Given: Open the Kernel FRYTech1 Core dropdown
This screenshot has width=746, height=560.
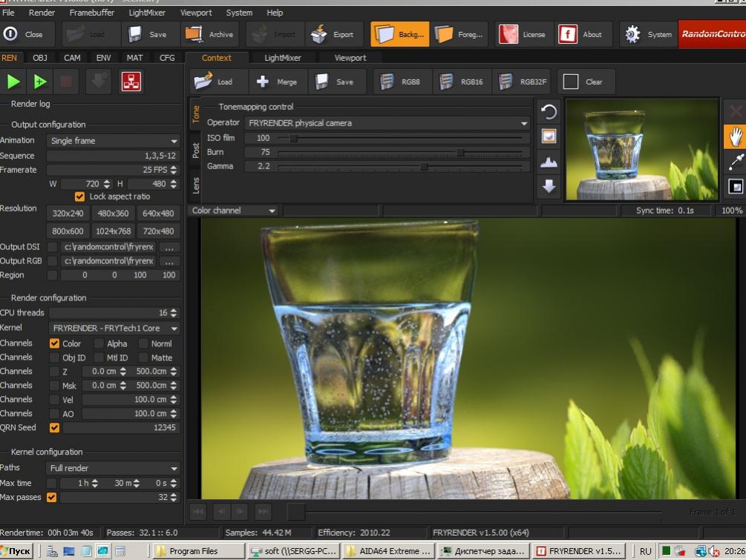Looking at the screenshot, I should [114, 328].
